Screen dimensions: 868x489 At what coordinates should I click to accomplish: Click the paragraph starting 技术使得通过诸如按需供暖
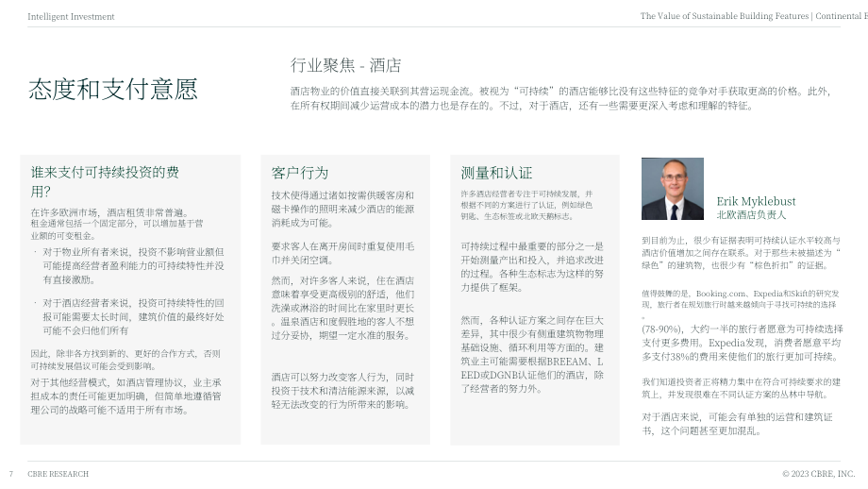click(342, 209)
